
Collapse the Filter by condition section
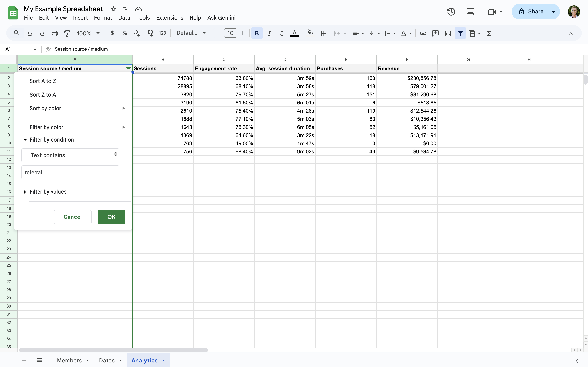25,140
